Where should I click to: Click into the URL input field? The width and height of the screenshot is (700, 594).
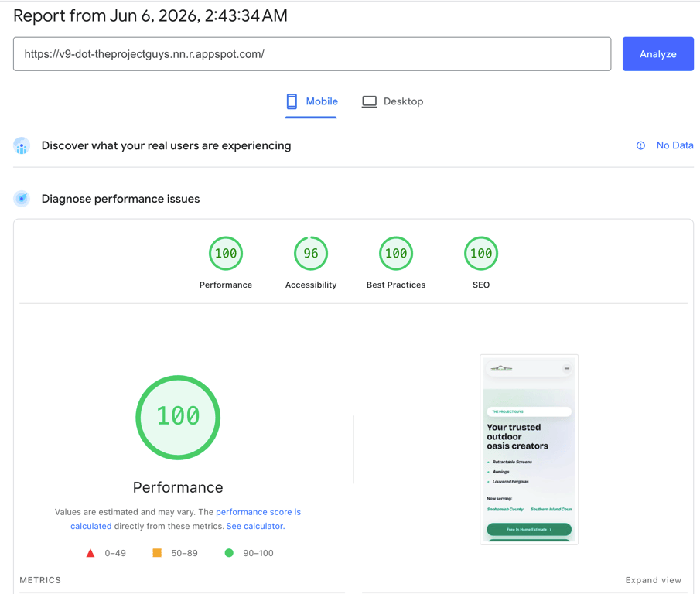tap(312, 54)
